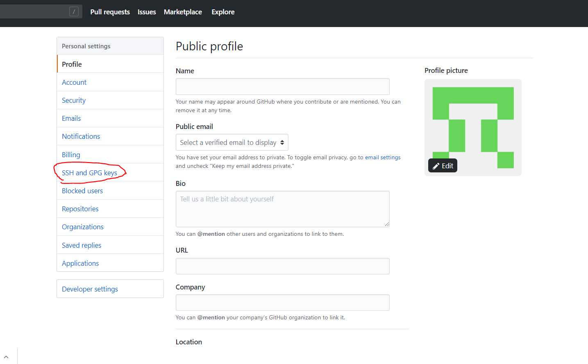Open Notifications settings in sidebar
Screen dimensions: 588x364
[x=110, y=136]
